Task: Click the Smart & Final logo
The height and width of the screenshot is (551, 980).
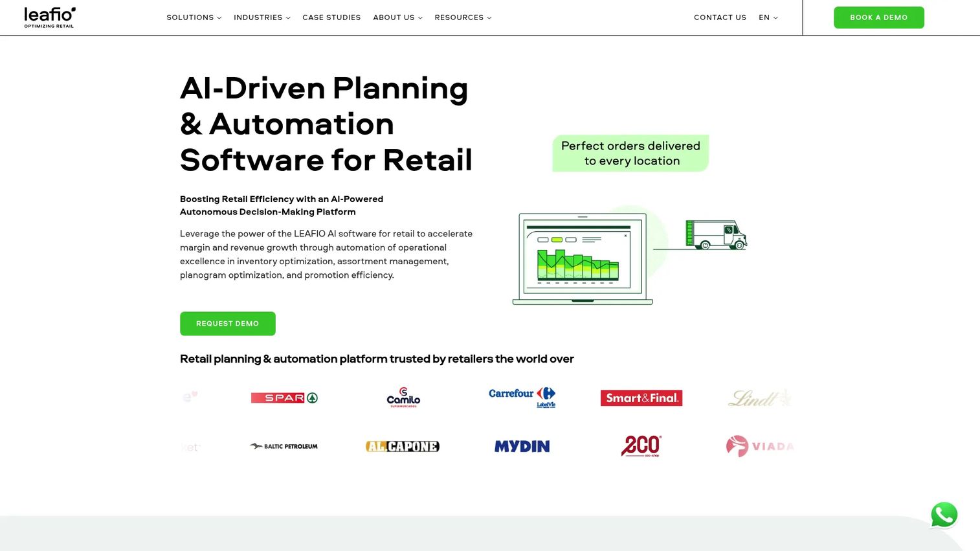Action: coord(641,398)
